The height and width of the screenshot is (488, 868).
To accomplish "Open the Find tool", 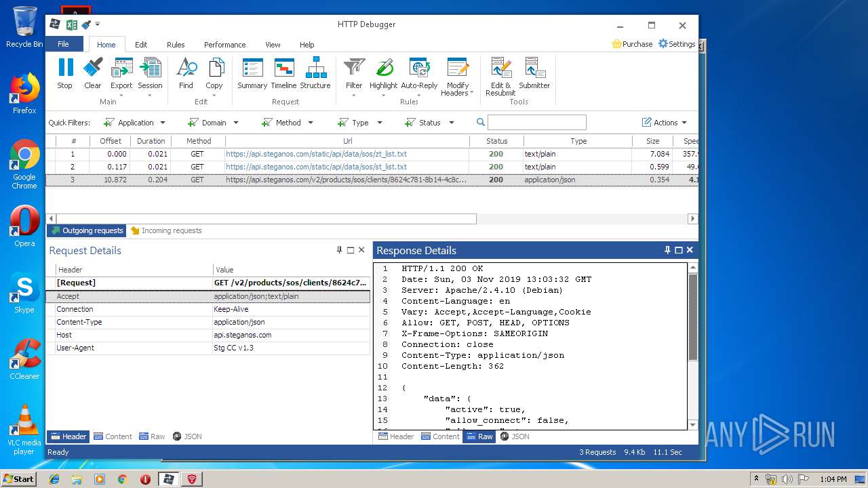I will click(186, 73).
